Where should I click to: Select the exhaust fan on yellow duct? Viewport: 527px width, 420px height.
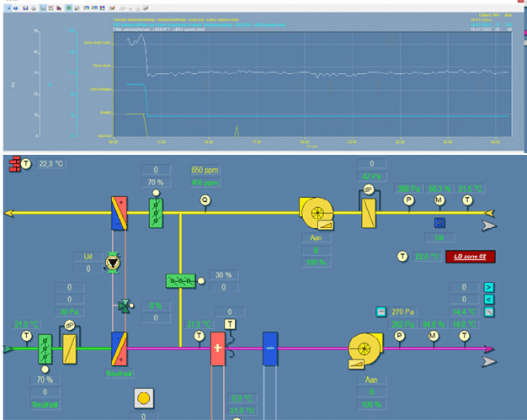(x=319, y=213)
